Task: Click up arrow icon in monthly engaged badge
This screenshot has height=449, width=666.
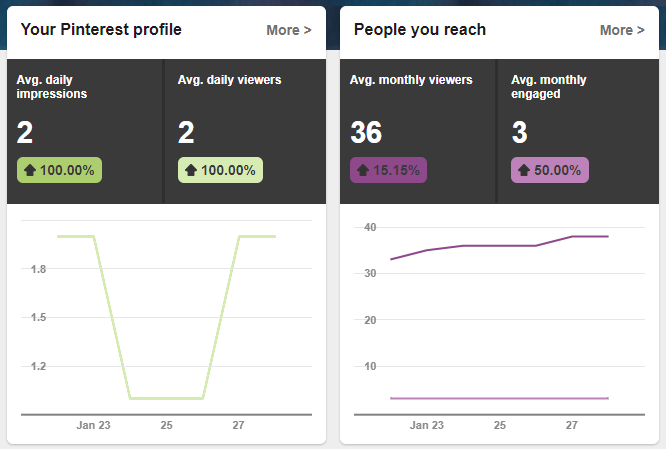Action: pyautogui.click(x=523, y=170)
